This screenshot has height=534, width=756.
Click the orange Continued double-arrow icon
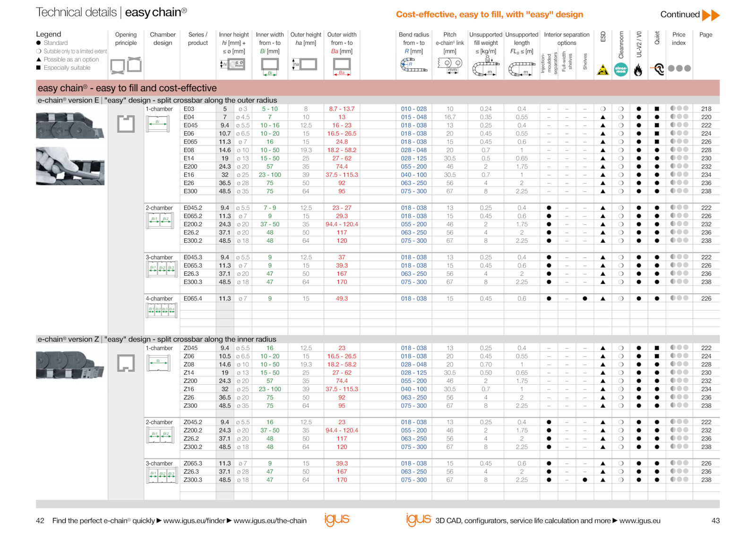click(x=711, y=15)
